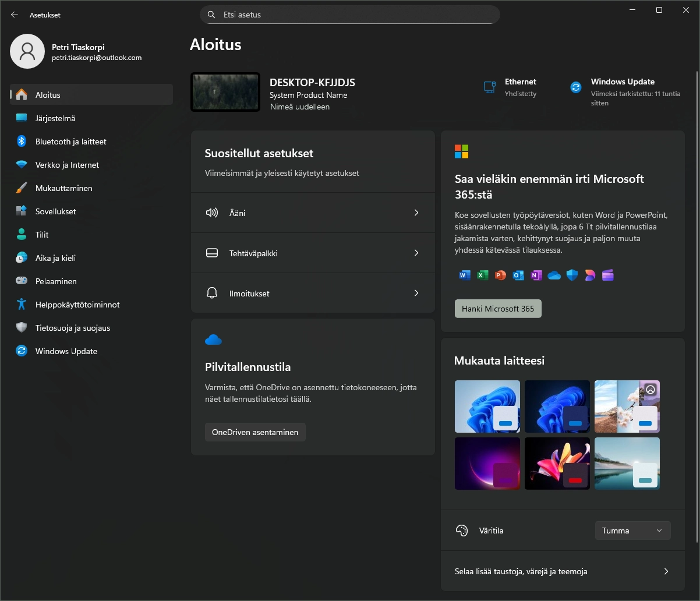The height and width of the screenshot is (601, 700).
Task: Click Nimeä uudelleen to rename the PC
Action: pos(300,107)
